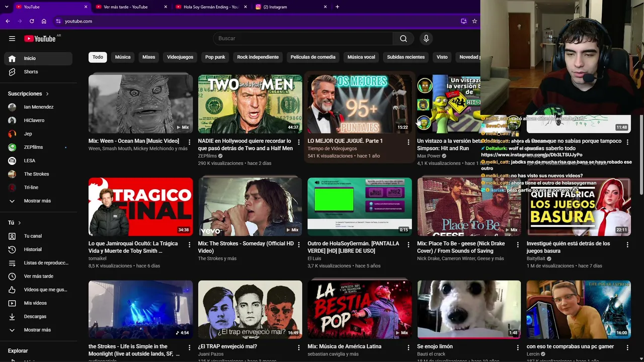Select the Rock independiente filter chip
Screen dimensions: 644x362
(x=258, y=57)
